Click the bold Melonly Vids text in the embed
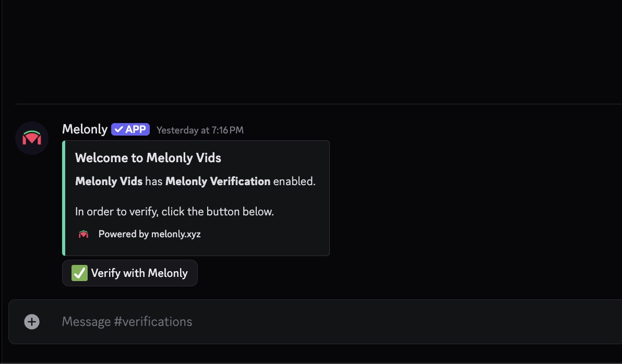Screen dimensions: 622x364 pyautogui.click(x=109, y=181)
